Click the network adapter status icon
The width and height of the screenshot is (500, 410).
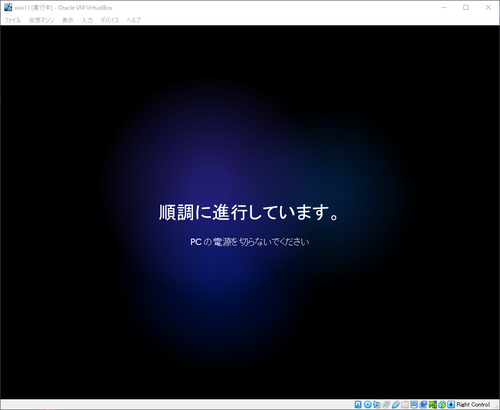pos(386,404)
